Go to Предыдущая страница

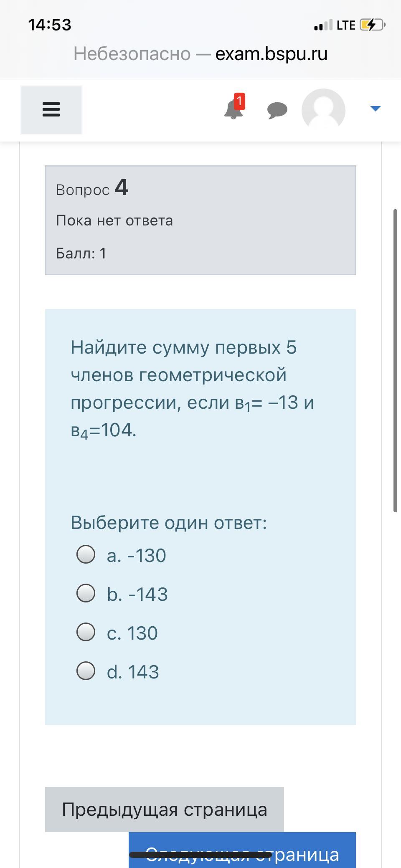(x=164, y=809)
